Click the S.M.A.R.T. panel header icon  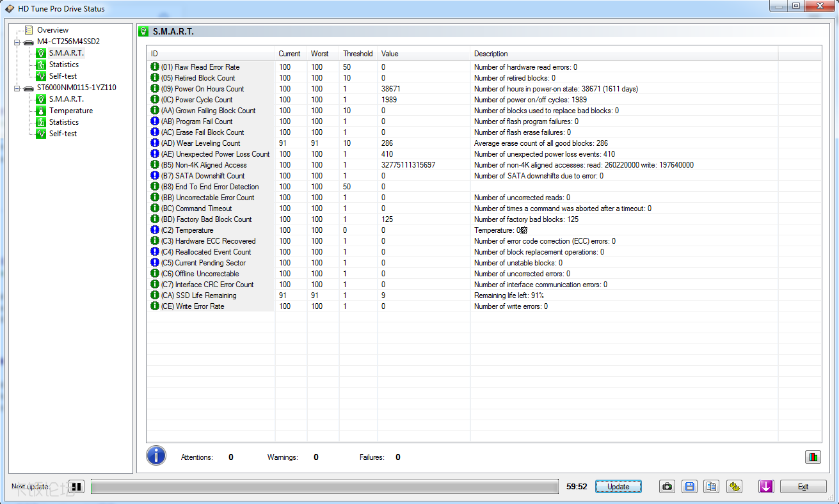coord(143,31)
